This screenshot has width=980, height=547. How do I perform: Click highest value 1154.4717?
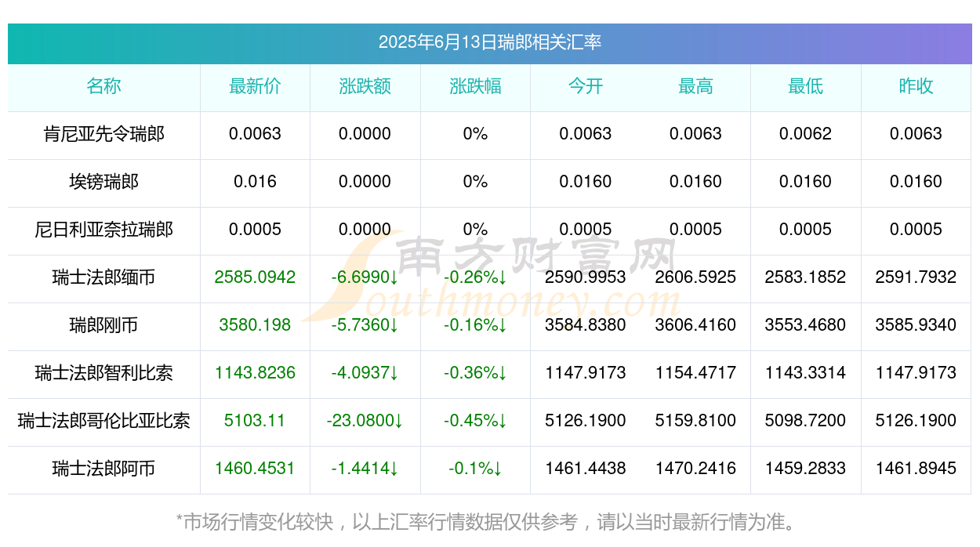click(x=695, y=373)
